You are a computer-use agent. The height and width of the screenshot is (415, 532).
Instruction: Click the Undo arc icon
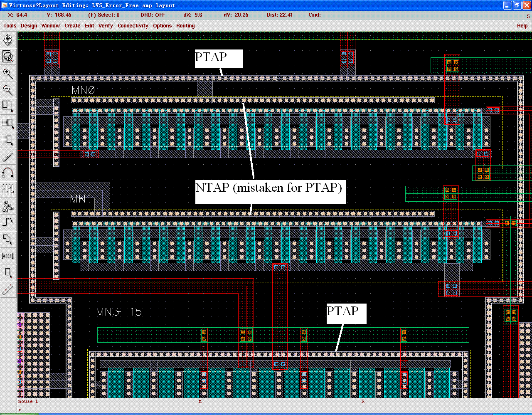[x=8, y=173]
